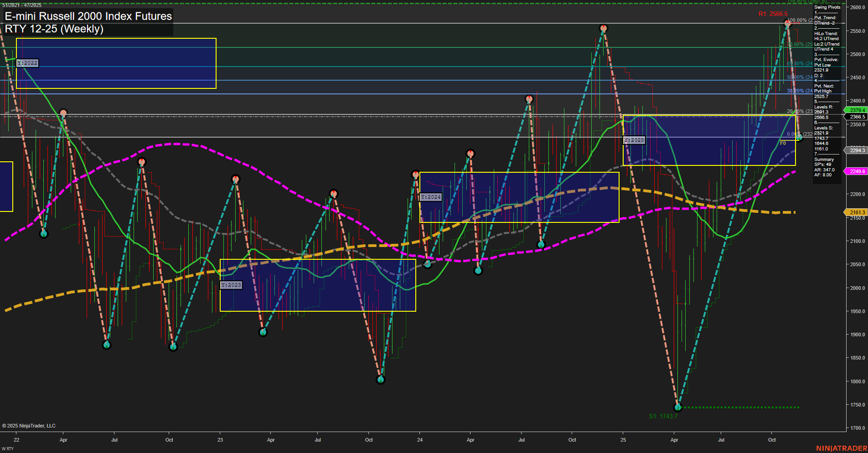The image size is (868, 453).
Task: Select the W RTY tab at bottom left
Action: tap(7, 448)
